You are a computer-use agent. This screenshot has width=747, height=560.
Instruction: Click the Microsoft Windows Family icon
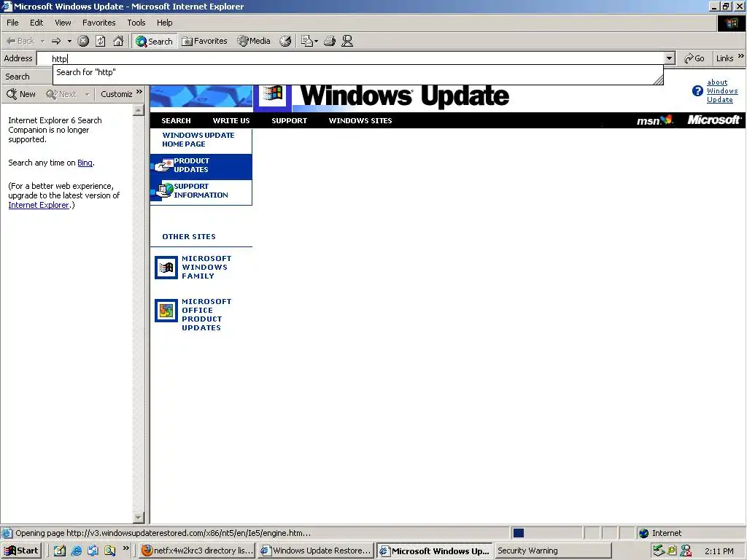[x=166, y=268]
